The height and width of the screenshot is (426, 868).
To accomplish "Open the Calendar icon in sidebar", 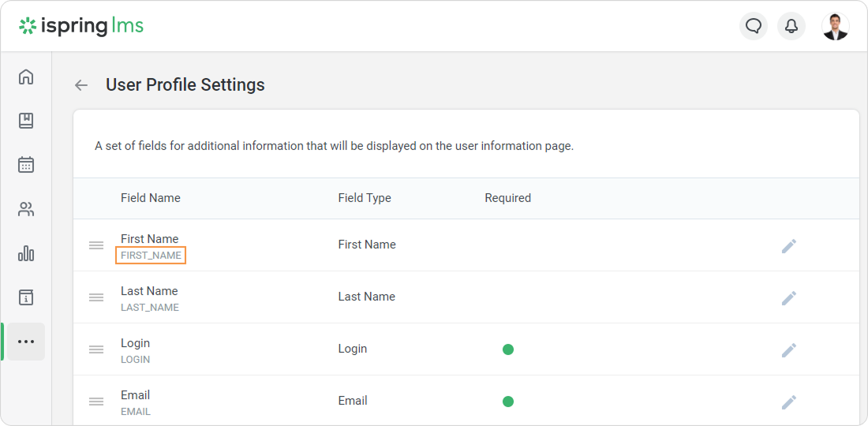I will (26, 165).
